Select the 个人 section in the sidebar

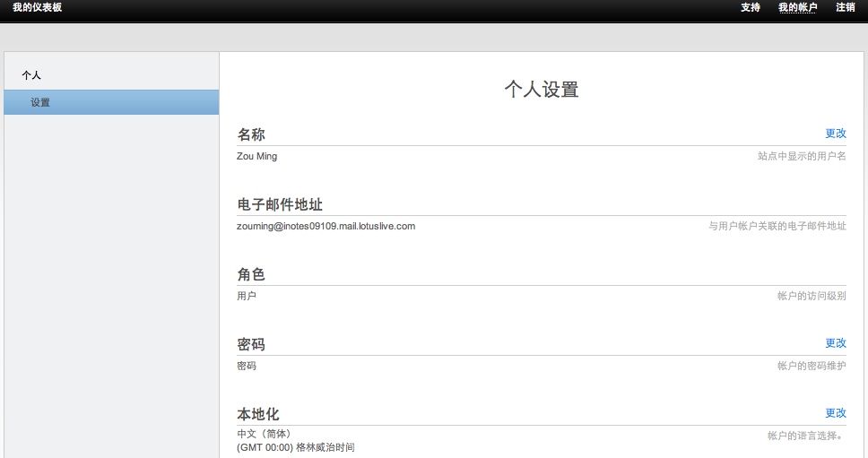[x=31, y=75]
